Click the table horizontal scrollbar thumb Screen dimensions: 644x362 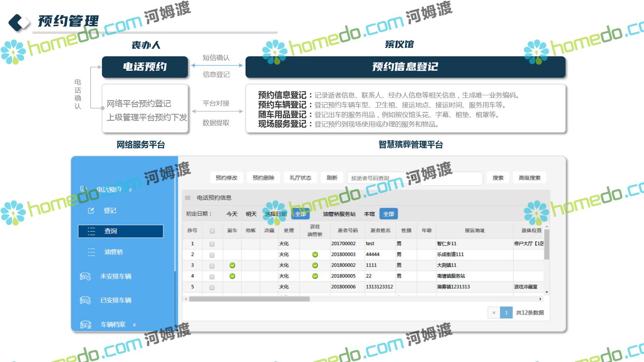[249, 299]
